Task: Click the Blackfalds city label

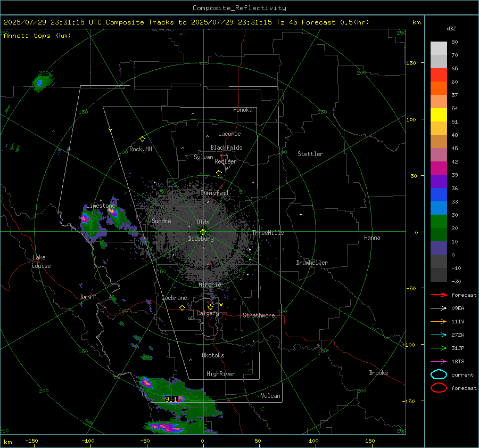Action: (226, 148)
